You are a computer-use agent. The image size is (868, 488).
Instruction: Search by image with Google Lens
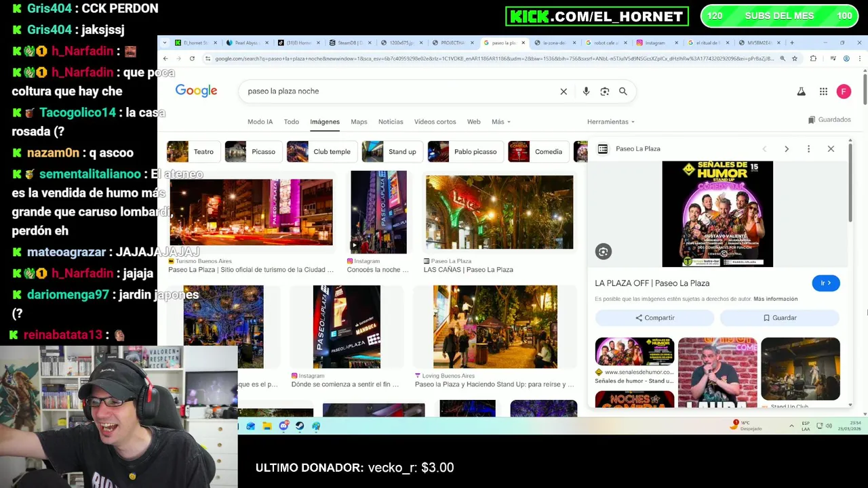605,91
